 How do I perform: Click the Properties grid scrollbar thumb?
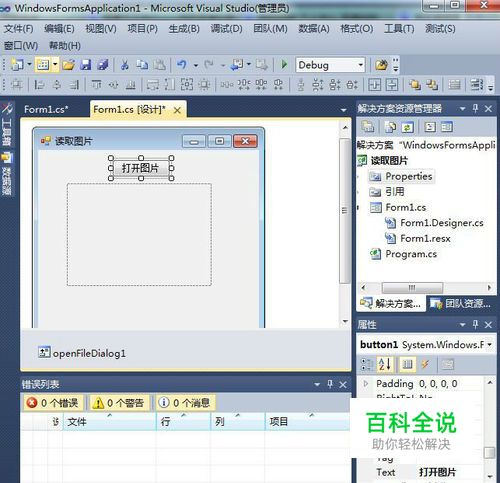point(489,453)
